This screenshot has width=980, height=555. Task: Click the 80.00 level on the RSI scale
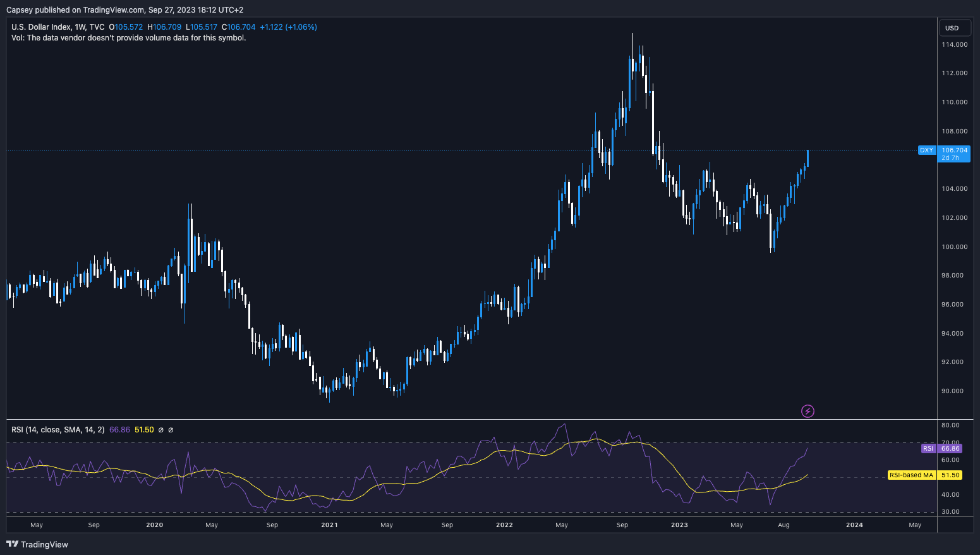click(x=950, y=425)
